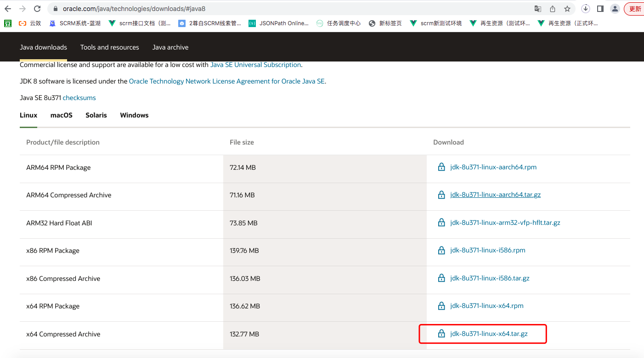Open the Oracle Technology Network License Agreement link
Screen dimensions: 644x358
(227, 81)
